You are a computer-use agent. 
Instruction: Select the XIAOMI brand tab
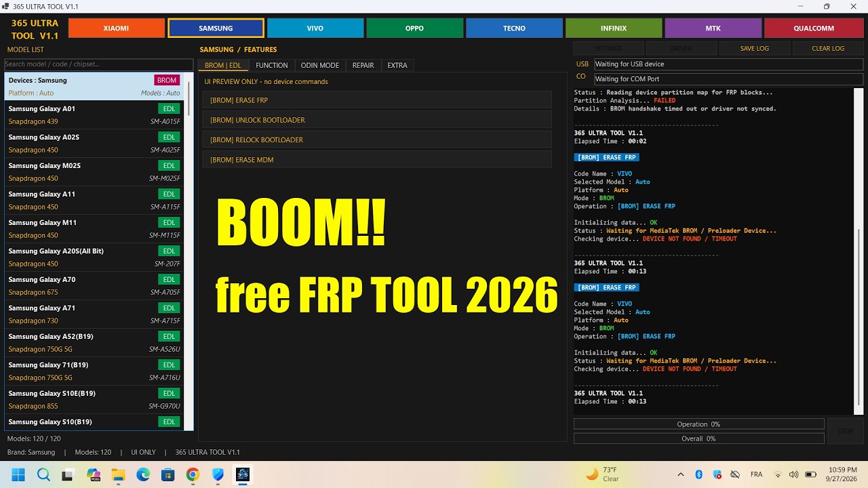pyautogui.click(x=116, y=28)
